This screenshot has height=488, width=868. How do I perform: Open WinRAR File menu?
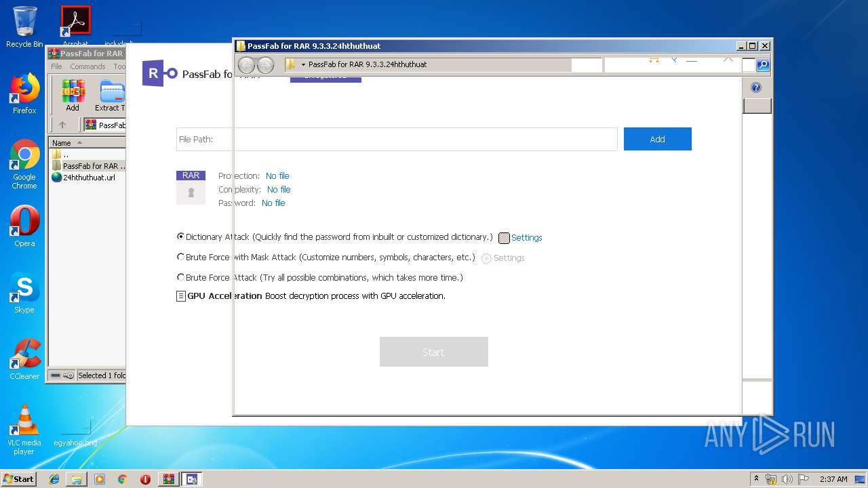[56, 66]
